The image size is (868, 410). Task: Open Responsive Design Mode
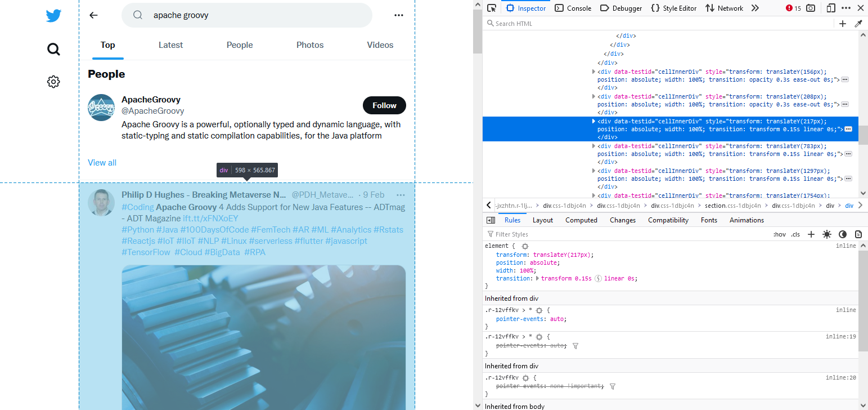(831, 8)
